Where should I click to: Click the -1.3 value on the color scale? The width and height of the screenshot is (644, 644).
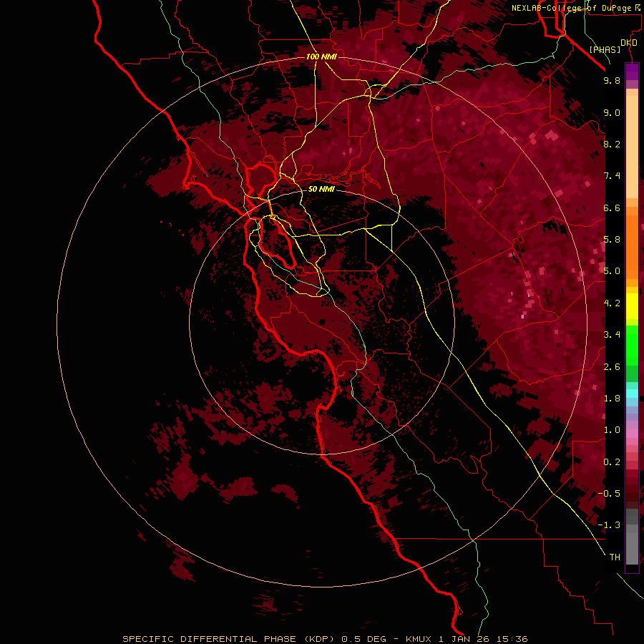pos(609,525)
